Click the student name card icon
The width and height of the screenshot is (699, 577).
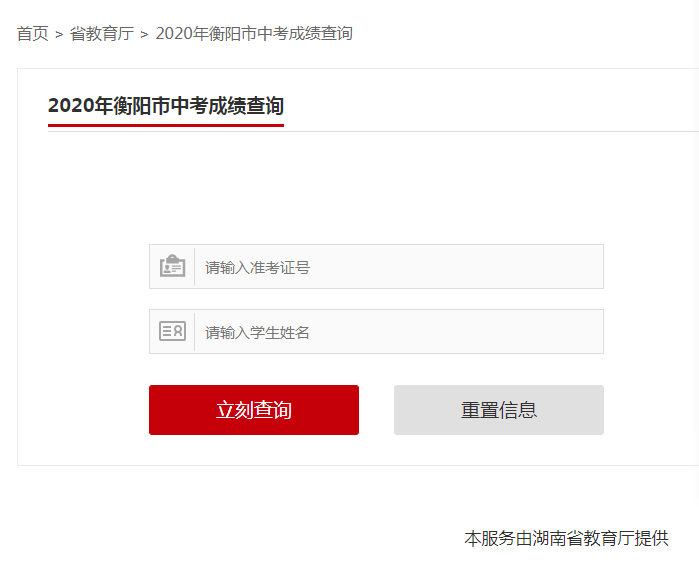click(173, 331)
